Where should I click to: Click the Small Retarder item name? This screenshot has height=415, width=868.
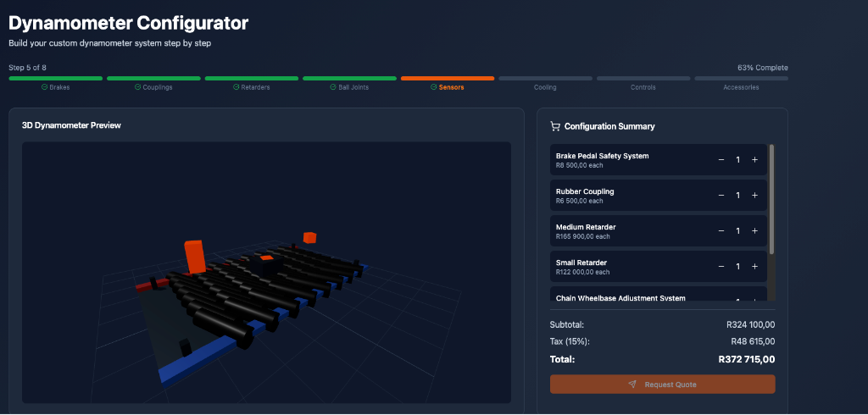pos(581,263)
